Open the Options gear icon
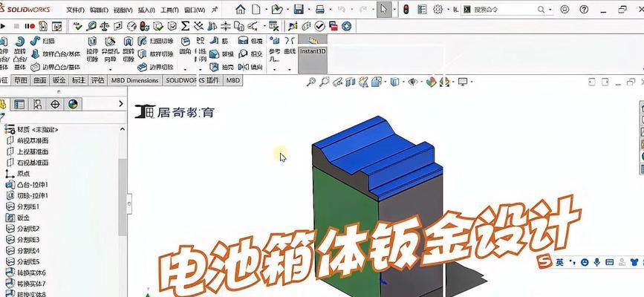Image resolution: width=644 pixels, height=297 pixels. [x=438, y=10]
